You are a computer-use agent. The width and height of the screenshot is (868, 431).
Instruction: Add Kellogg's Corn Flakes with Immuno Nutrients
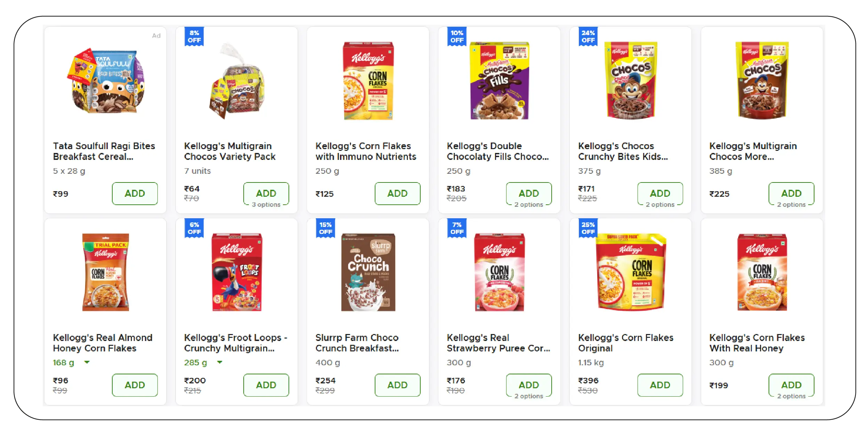click(397, 194)
